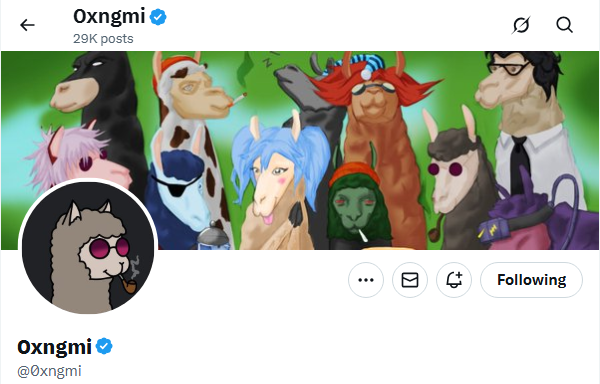Click the verified badge in the header
This screenshot has width=600, height=384.
(158, 17)
